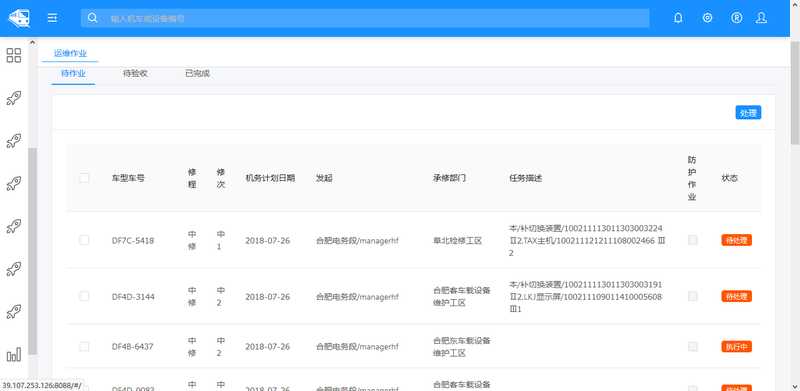Click the page vertical scrollbar thumb
Image resolution: width=800 pixels, height=391 pixels.
[x=795, y=92]
